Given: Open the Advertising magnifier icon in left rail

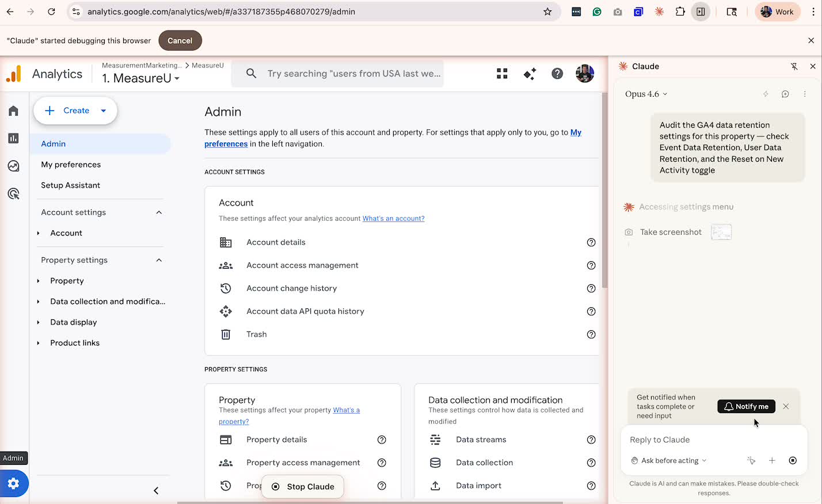Looking at the screenshot, I should 13,193.
